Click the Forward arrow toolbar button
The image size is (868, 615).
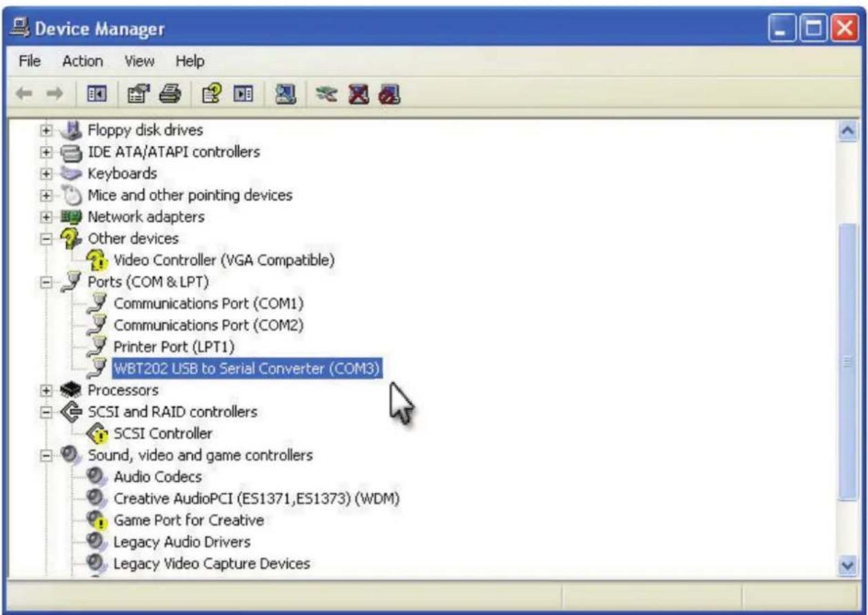[x=53, y=95]
